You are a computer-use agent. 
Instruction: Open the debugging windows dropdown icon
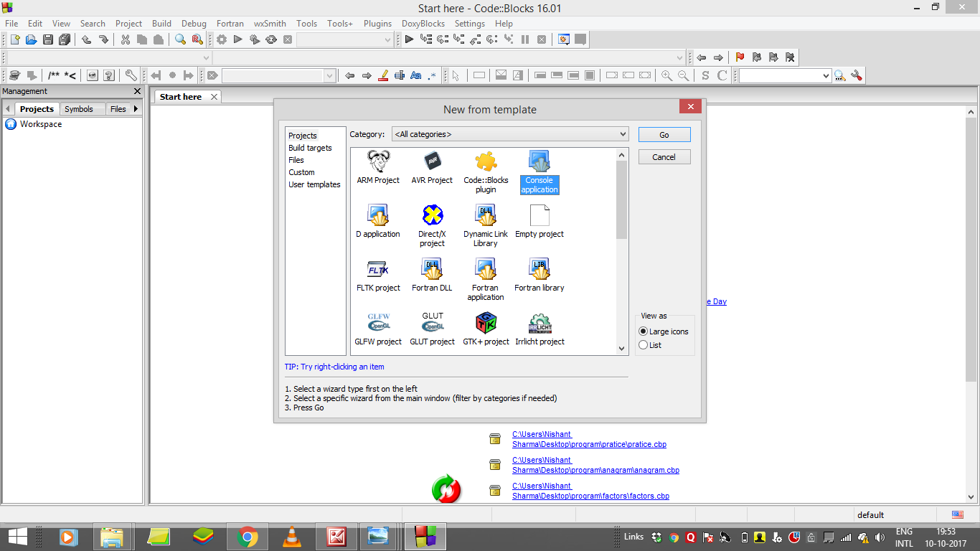coord(564,39)
